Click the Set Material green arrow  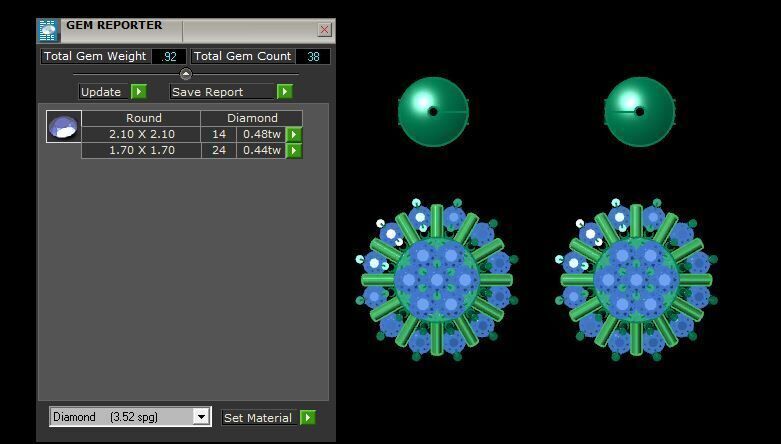(308, 418)
